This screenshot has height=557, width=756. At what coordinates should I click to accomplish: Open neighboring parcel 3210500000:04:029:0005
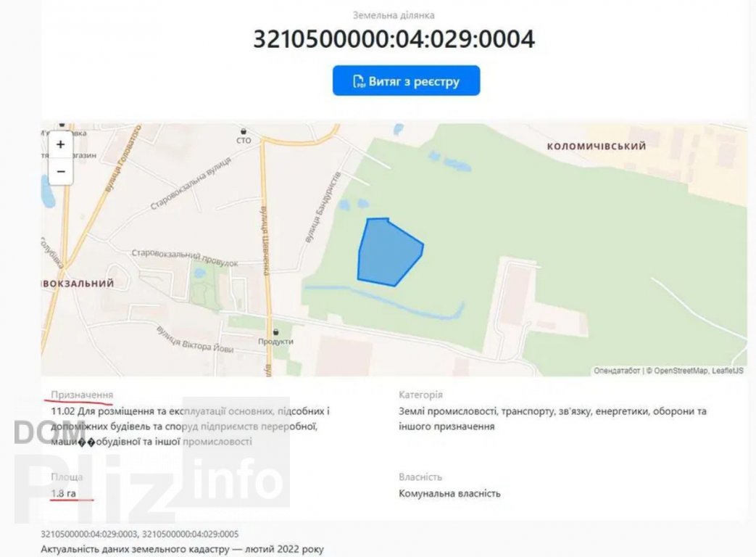tap(191, 534)
